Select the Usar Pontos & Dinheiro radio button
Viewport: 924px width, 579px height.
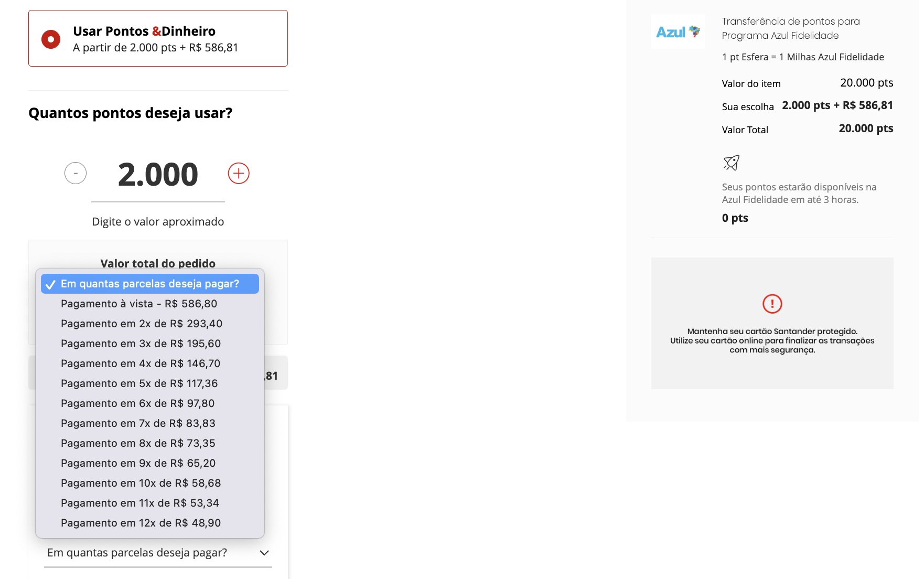point(51,39)
